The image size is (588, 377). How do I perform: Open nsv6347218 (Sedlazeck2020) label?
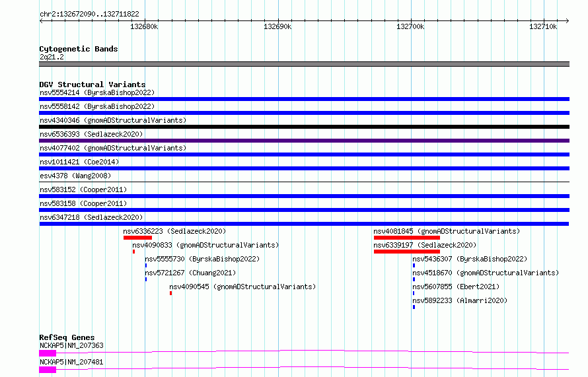click(91, 217)
